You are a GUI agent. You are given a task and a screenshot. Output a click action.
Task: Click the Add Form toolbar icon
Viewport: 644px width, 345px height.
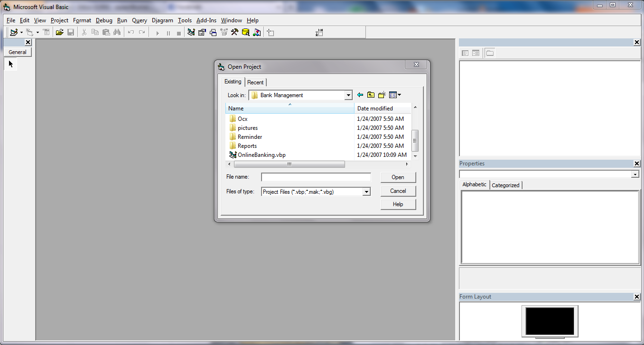click(29, 32)
